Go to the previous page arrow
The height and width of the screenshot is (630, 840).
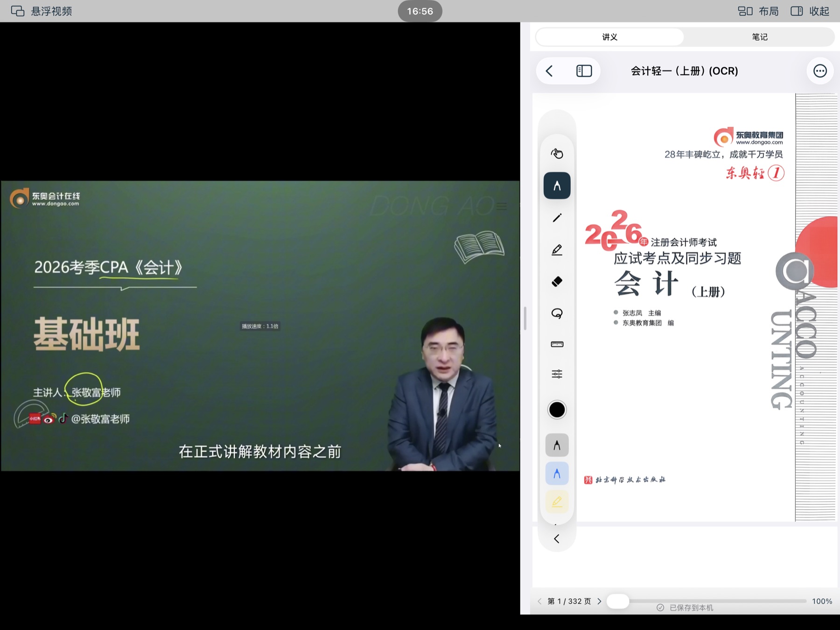pos(539,602)
